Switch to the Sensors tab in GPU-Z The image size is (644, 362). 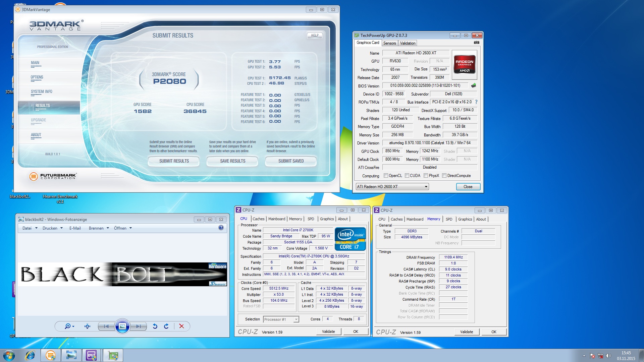click(x=389, y=43)
